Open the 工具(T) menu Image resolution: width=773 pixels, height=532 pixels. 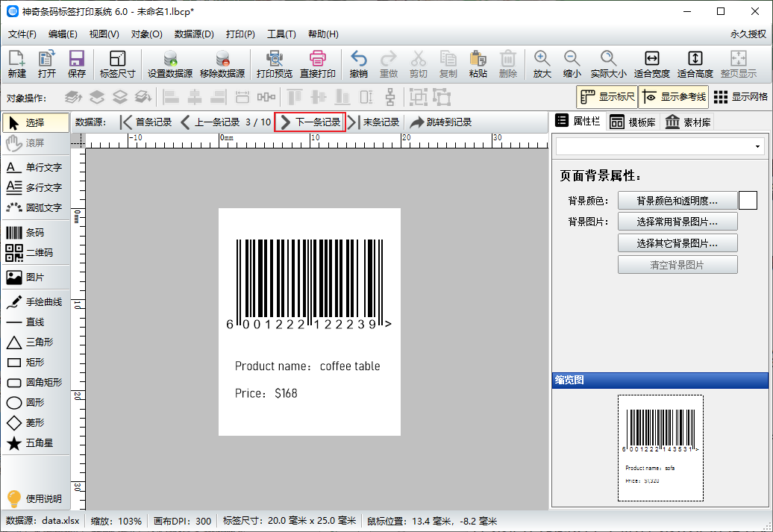281,34
